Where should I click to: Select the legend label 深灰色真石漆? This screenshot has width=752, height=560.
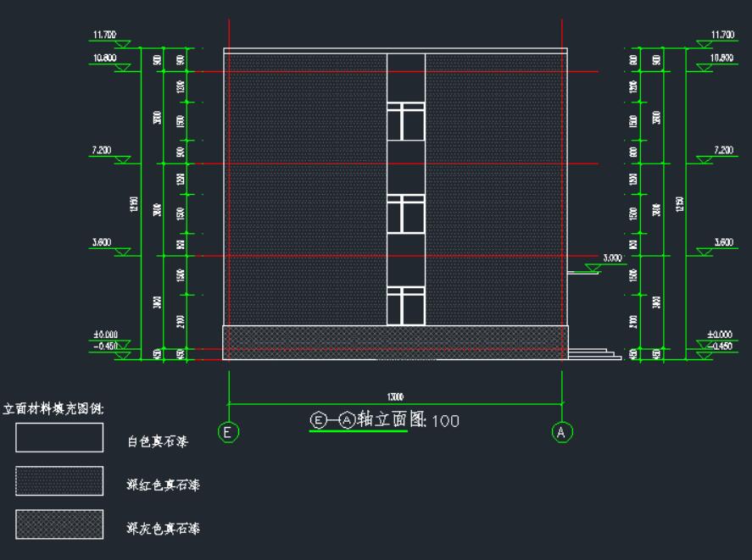(x=163, y=529)
